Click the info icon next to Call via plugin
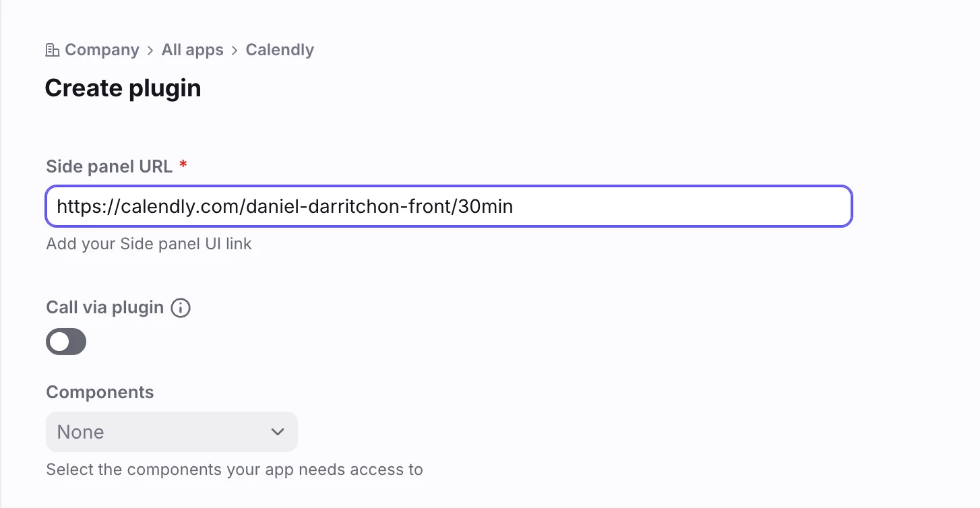Viewport: 980px width, 508px height. tap(181, 308)
